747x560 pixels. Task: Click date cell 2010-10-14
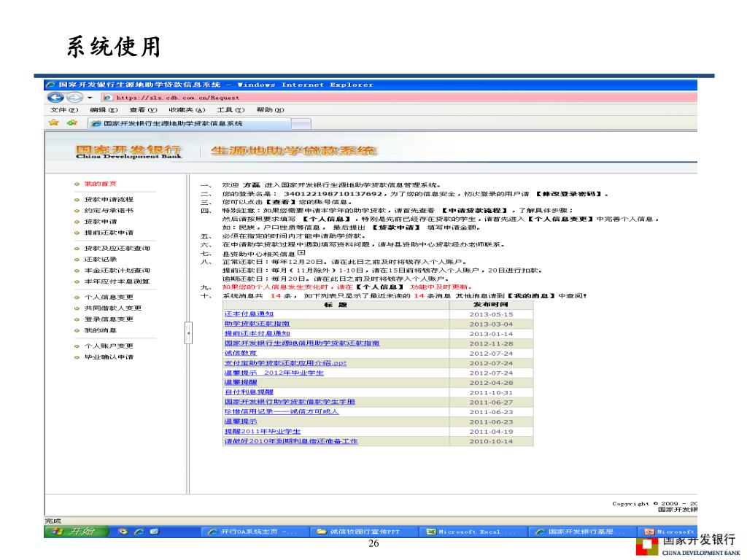pos(491,441)
